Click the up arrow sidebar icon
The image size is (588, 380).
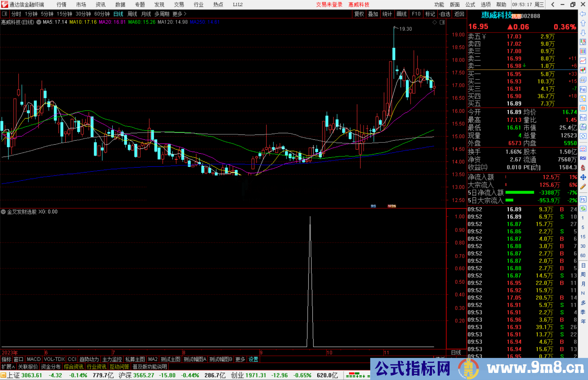[x=583, y=23]
